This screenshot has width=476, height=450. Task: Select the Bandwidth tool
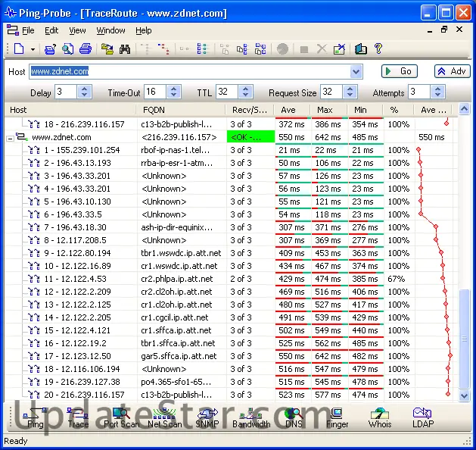tap(250, 417)
